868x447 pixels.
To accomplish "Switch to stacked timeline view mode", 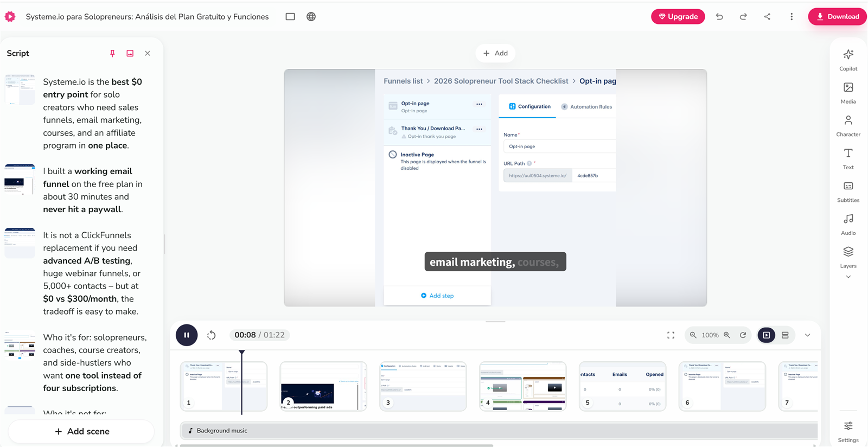I will pos(785,335).
